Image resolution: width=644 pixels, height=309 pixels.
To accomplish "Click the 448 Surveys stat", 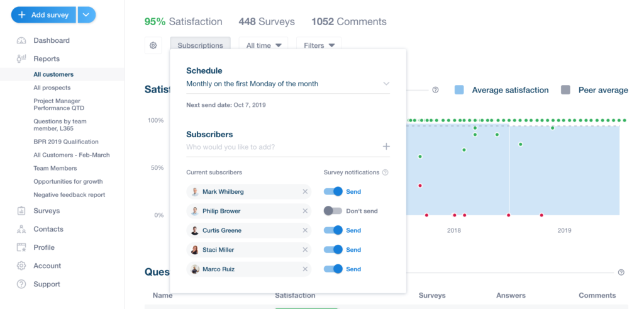I will point(267,21).
